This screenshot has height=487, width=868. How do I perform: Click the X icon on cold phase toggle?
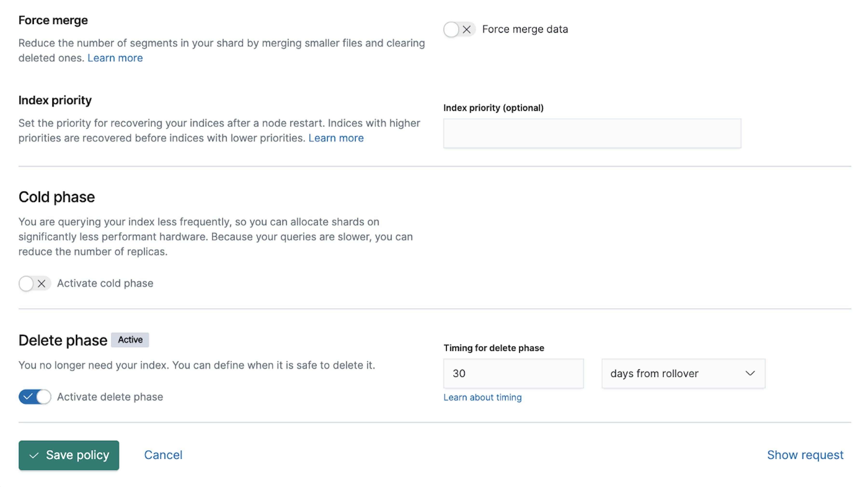41,284
